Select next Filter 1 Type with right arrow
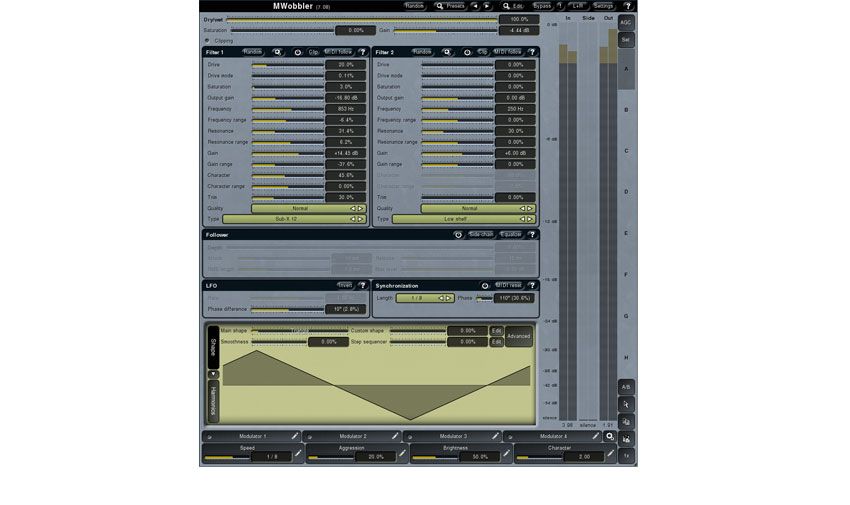 360,219
